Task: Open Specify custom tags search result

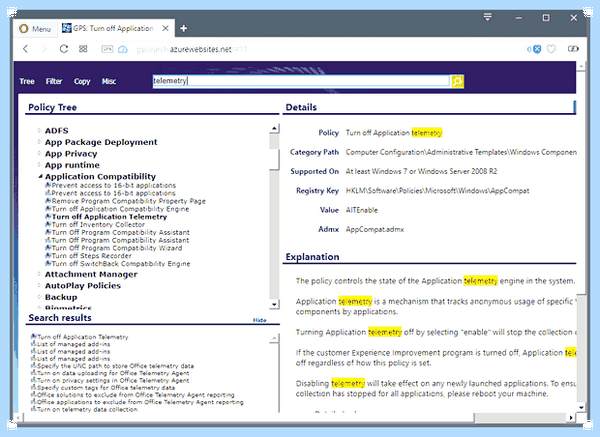Action: pos(106,388)
